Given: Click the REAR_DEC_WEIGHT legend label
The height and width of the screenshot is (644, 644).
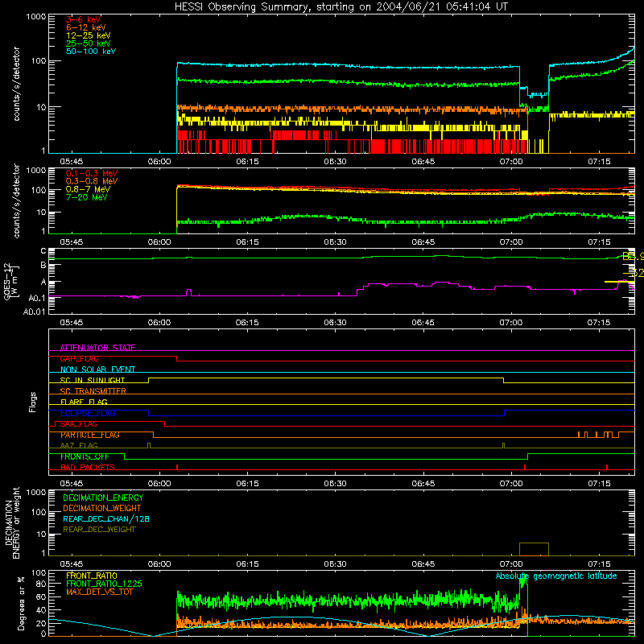Looking at the screenshot, I should (x=99, y=530).
